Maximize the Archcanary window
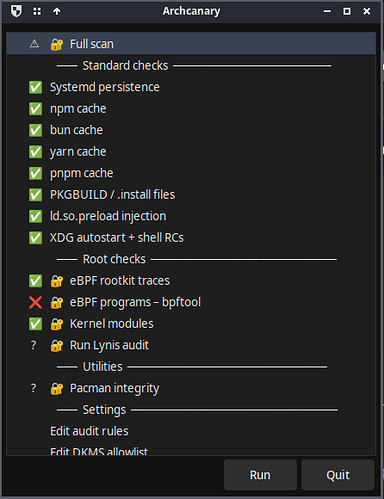Viewport: 384px width, 499px height. click(x=347, y=11)
